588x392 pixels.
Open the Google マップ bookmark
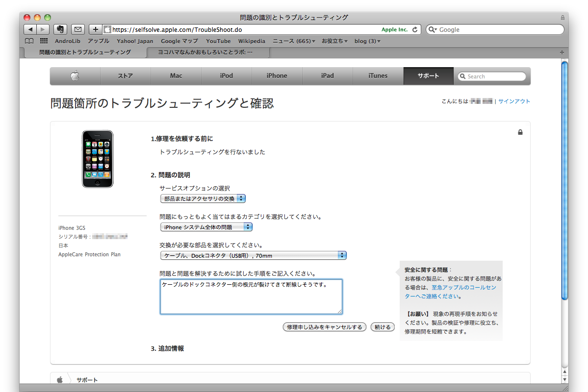(179, 41)
